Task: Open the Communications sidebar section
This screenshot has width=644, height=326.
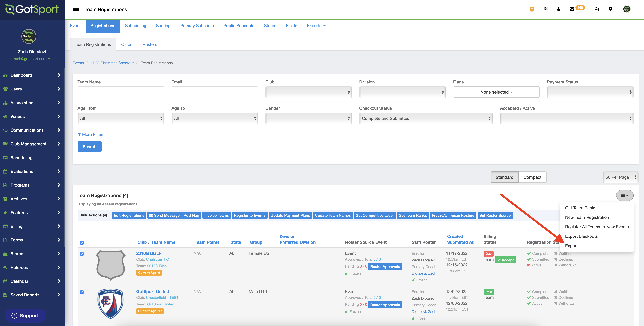Action: point(32,130)
